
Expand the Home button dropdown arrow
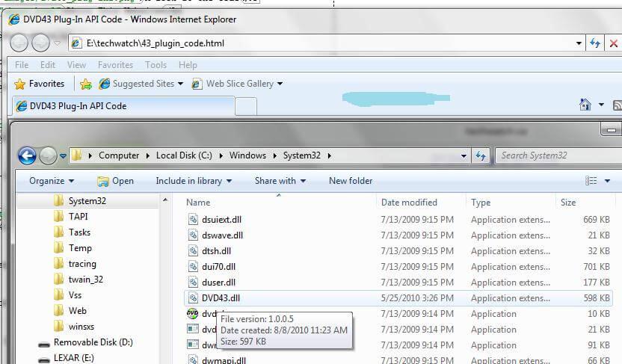tap(601, 105)
